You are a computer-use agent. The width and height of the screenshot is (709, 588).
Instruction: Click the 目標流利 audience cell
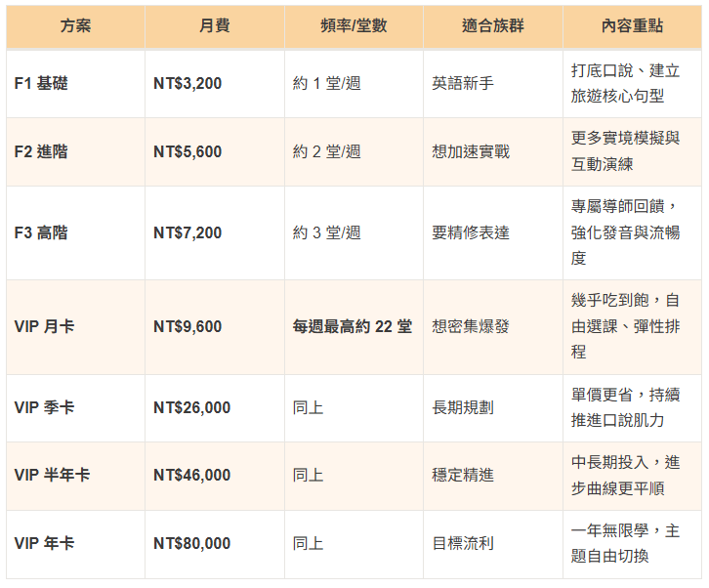(x=463, y=544)
